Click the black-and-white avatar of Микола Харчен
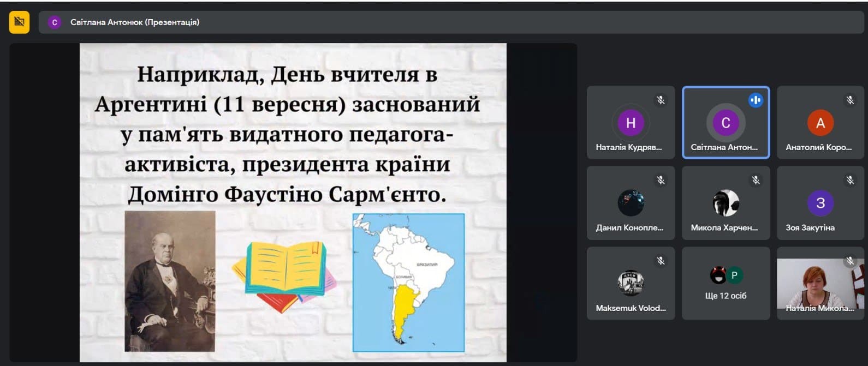 [x=726, y=203]
